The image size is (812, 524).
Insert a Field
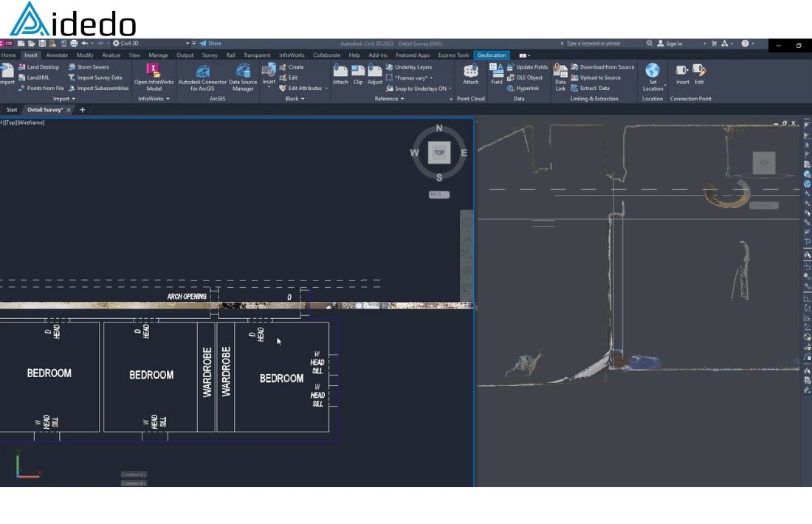pyautogui.click(x=497, y=74)
